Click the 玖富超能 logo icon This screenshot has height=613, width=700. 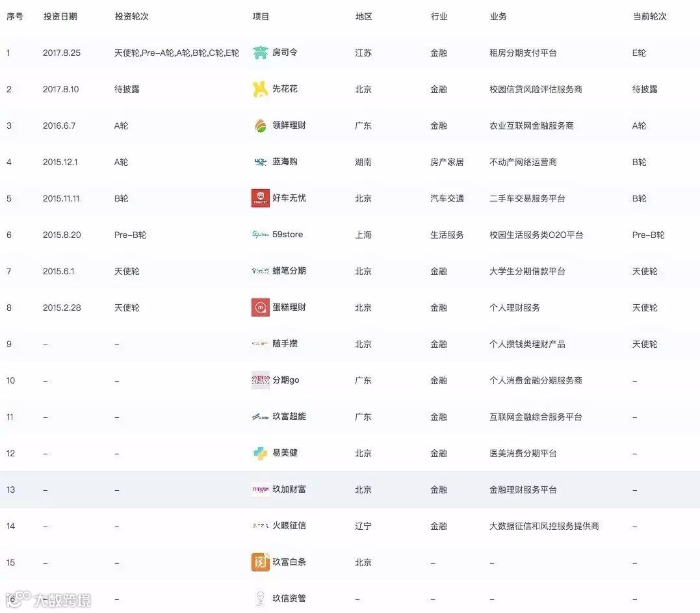[x=260, y=417]
